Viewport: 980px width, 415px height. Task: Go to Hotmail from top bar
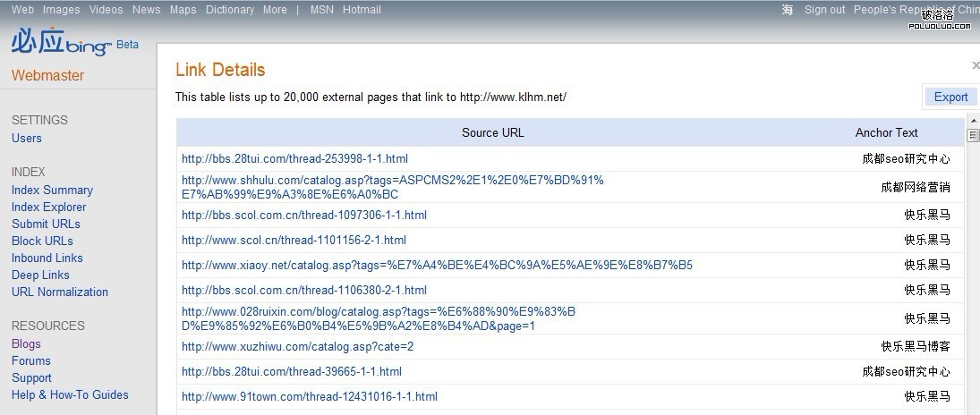[362, 10]
